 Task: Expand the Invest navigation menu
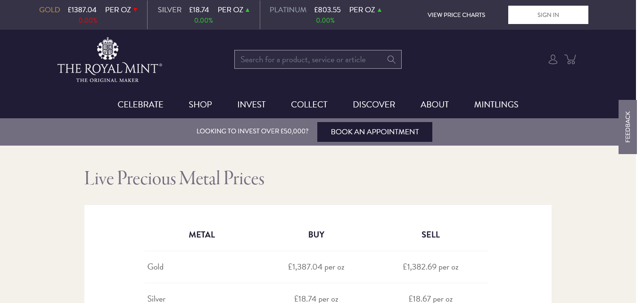[x=251, y=105]
